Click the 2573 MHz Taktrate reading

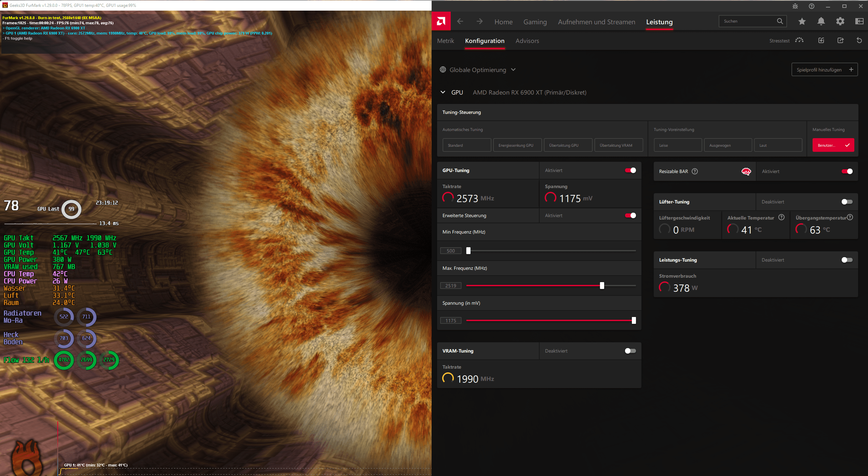tap(475, 198)
